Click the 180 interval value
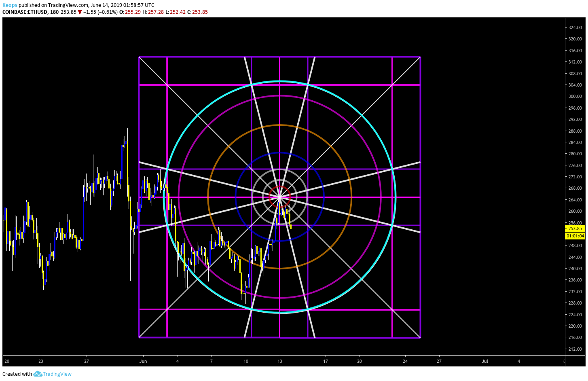 pos(54,12)
